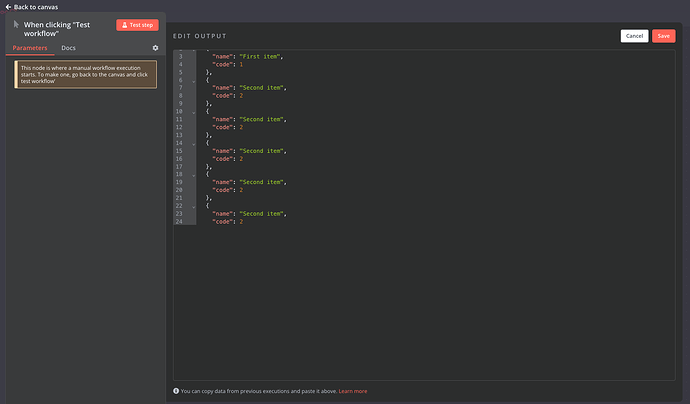This screenshot has width=690, height=404.
Task: Click the manual execution notice box
Action: [85, 74]
